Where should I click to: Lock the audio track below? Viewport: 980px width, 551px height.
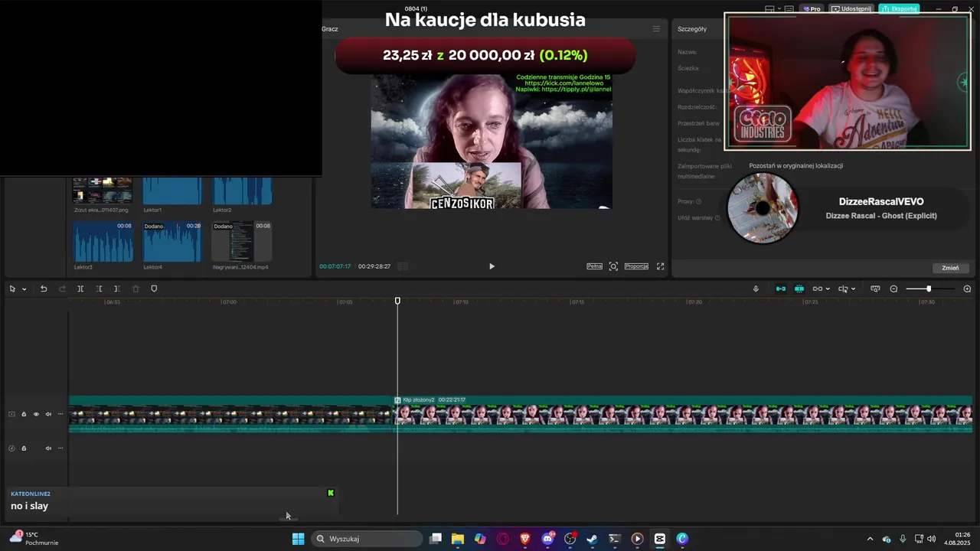(x=24, y=448)
